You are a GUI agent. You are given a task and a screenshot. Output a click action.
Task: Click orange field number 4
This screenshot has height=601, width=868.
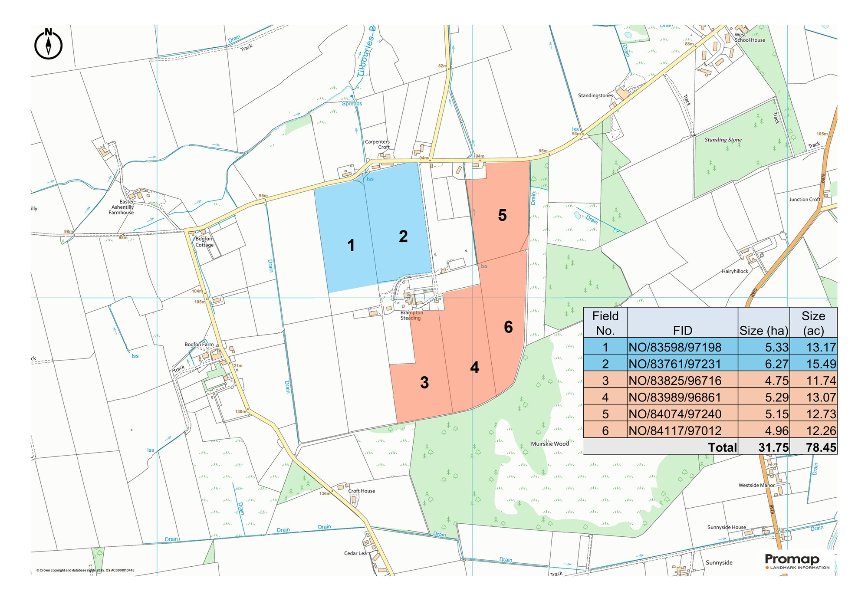[474, 368]
